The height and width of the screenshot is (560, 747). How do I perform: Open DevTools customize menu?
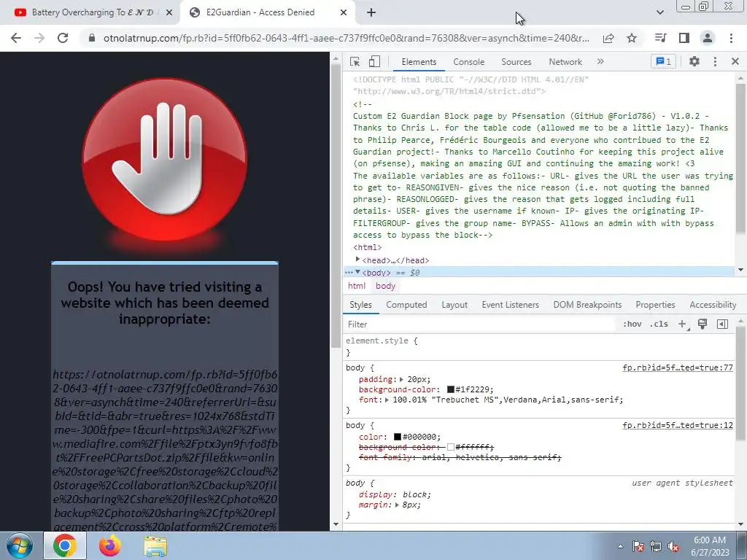click(x=715, y=61)
